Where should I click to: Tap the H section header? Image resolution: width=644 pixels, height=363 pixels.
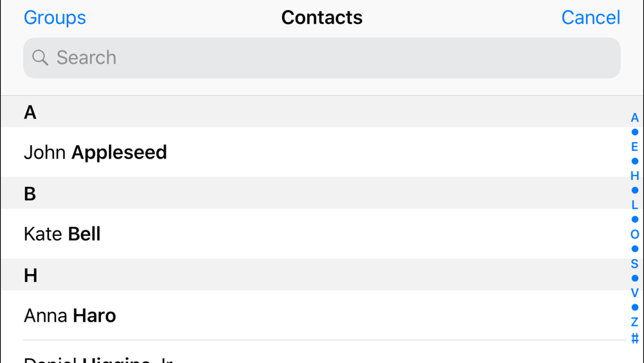pyautogui.click(x=314, y=275)
